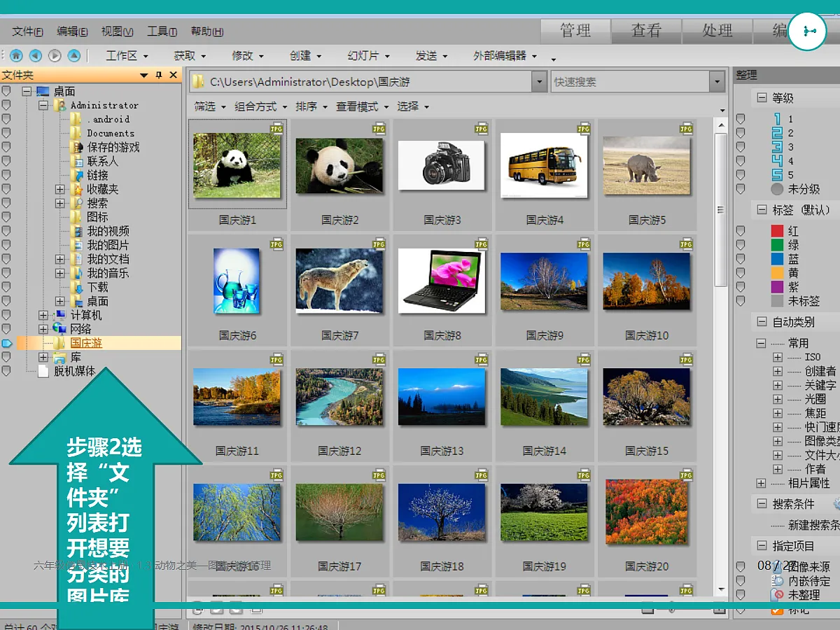Toggle easy-select marker beside 未分级

pyautogui.click(x=741, y=189)
